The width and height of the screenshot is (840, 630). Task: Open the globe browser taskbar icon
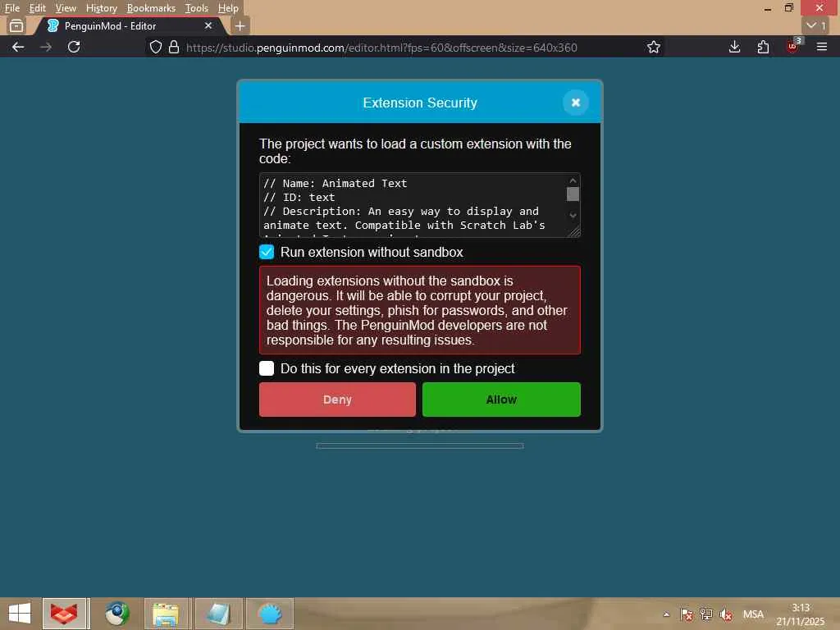point(116,614)
